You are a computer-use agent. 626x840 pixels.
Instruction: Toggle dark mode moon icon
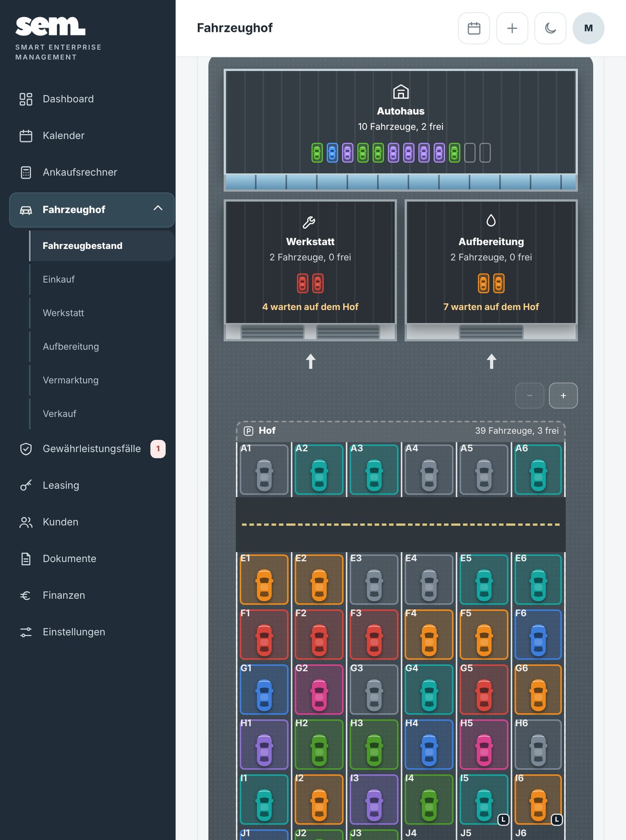pos(550,28)
